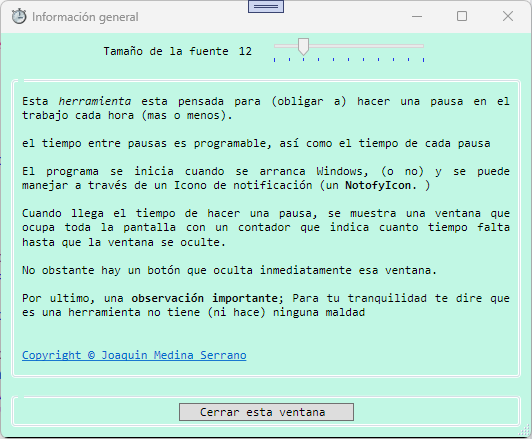Image resolution: width=532 pixels, height=439 pixels.
Task: Minimize the Información general window
Action: pyautogui.click(x=417, y=16)
